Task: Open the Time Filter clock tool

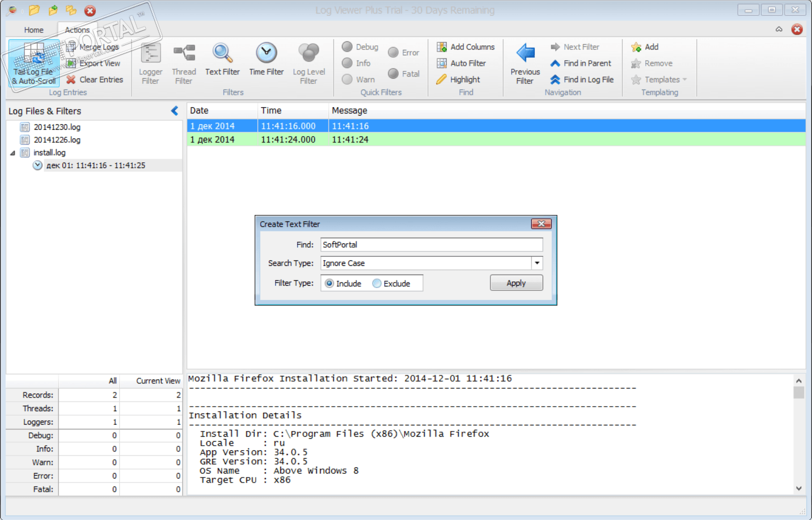Action: (267, 60)
